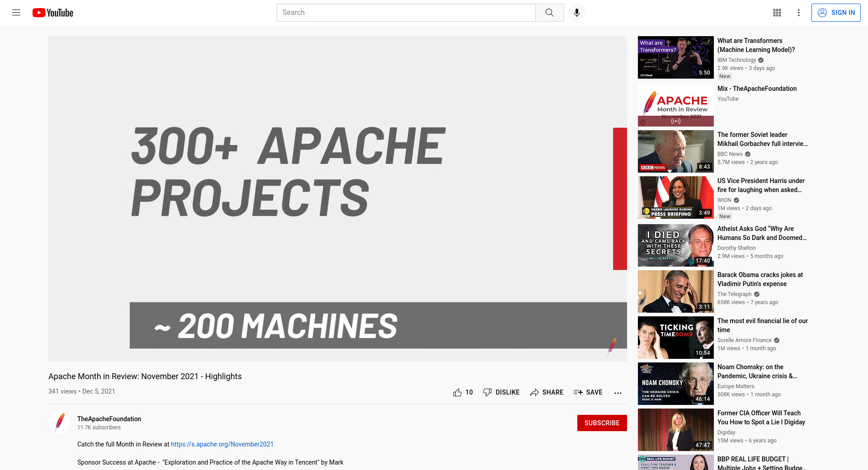
Task: Save the video to a playlist
Action: point(588,392)
